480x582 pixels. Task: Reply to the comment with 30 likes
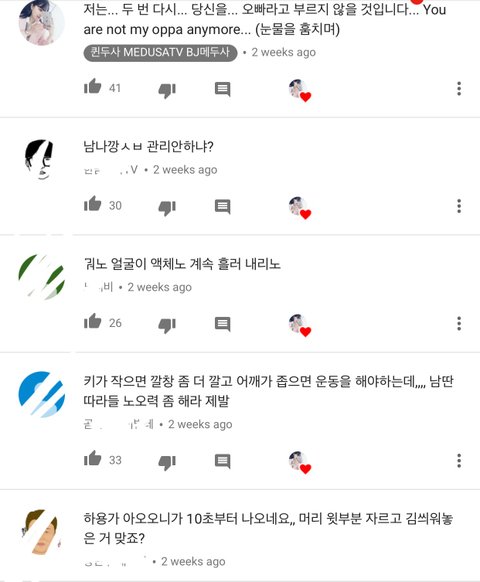tap(223, 206)
